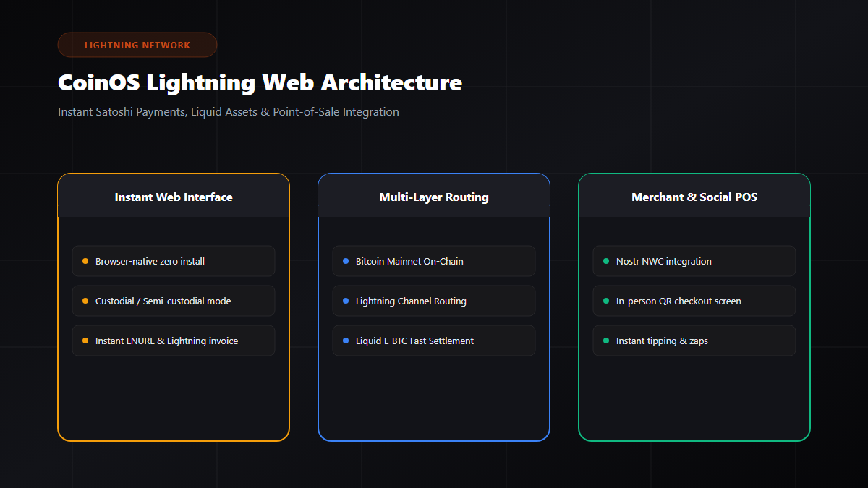
Task: Click the Lightning Network badge
Action: (137, 45)
